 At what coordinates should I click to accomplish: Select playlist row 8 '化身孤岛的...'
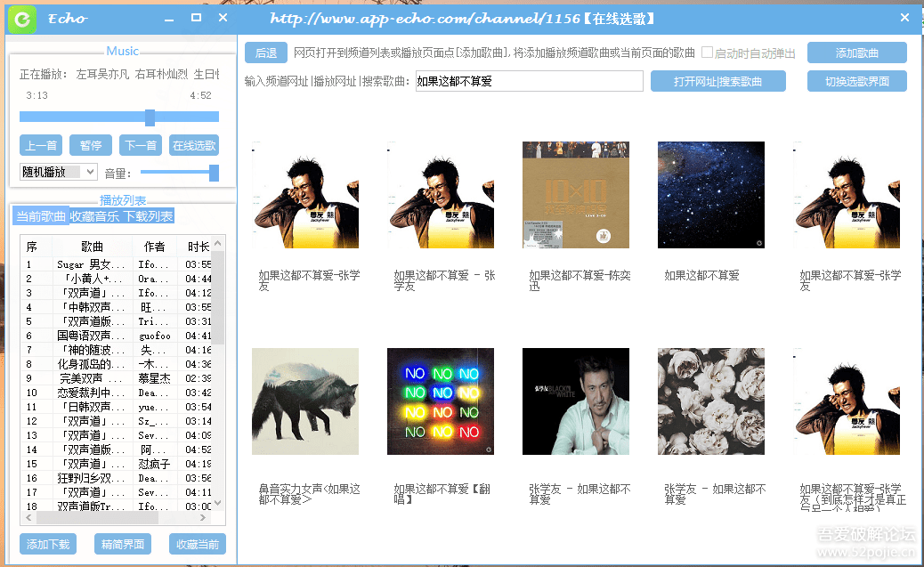(116, 364)
